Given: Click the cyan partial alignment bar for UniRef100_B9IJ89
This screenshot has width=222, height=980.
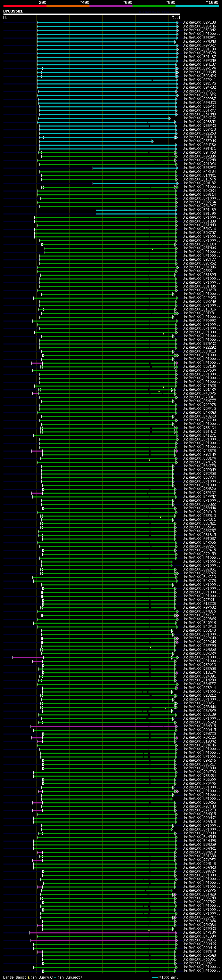Looking at the screenshot, I should (137, 210).
